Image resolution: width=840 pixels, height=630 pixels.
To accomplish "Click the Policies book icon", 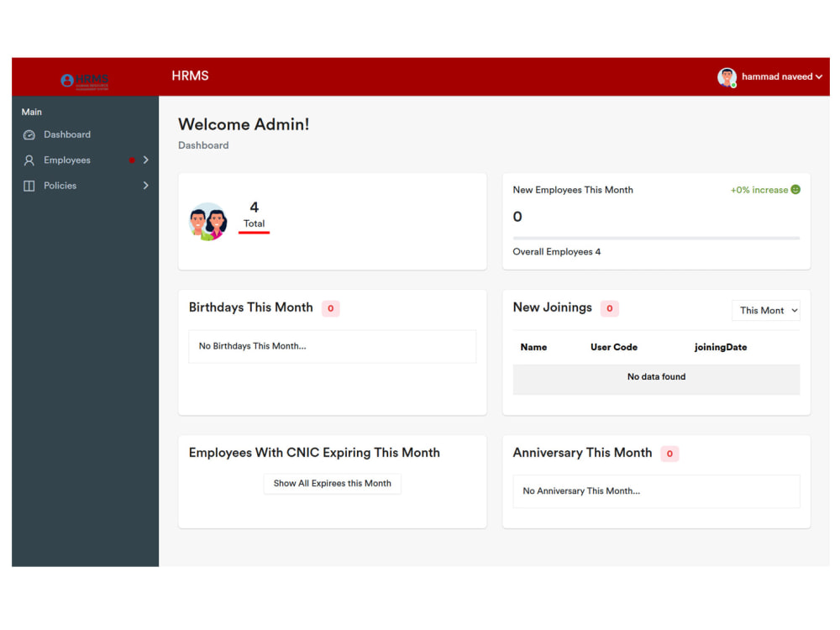I will click(29, 186).
